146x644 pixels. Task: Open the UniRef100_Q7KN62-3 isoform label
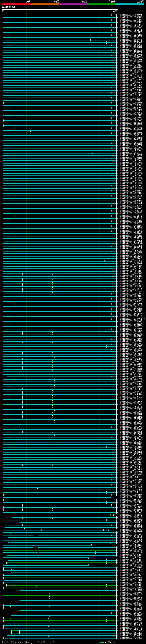132,319
